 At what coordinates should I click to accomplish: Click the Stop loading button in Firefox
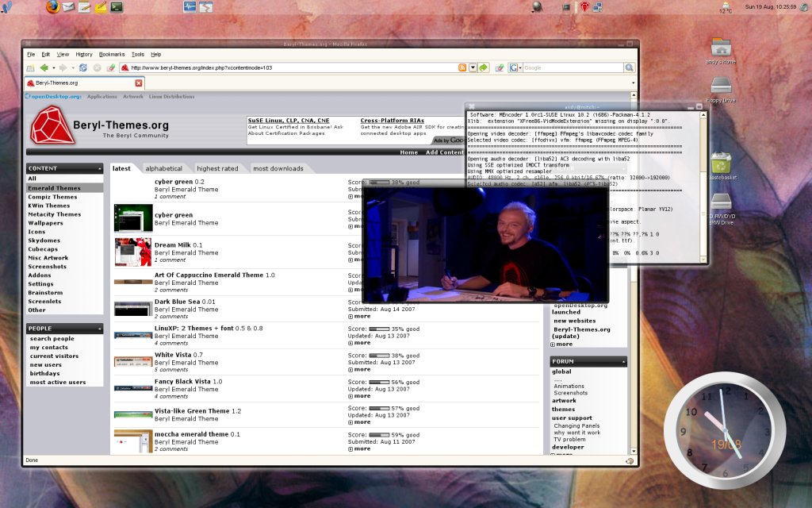click(97, 68)
